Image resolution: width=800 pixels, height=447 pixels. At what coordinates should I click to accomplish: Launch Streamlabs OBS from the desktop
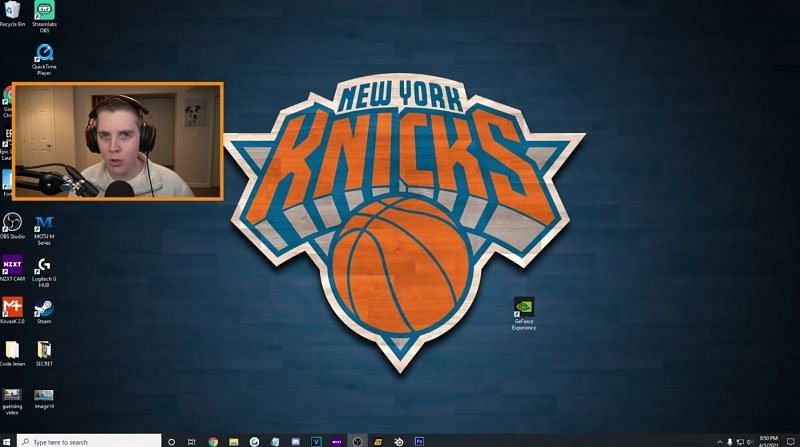point(44,16)
